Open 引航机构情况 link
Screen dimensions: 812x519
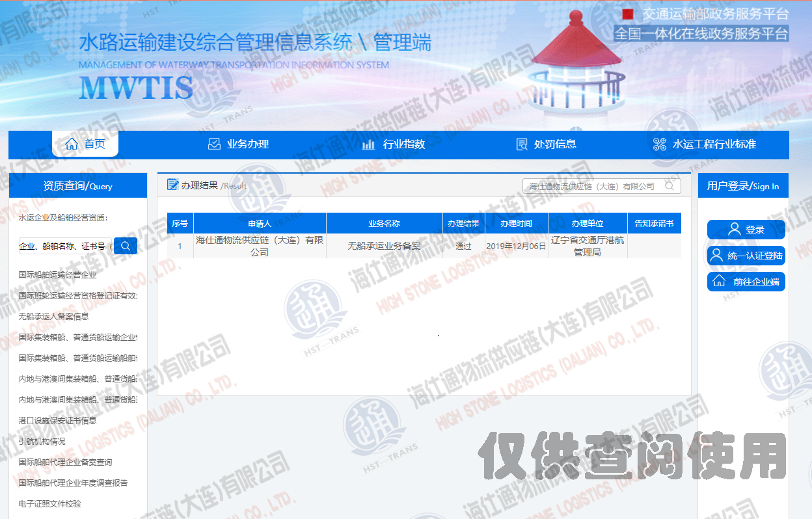pos(42,442)
